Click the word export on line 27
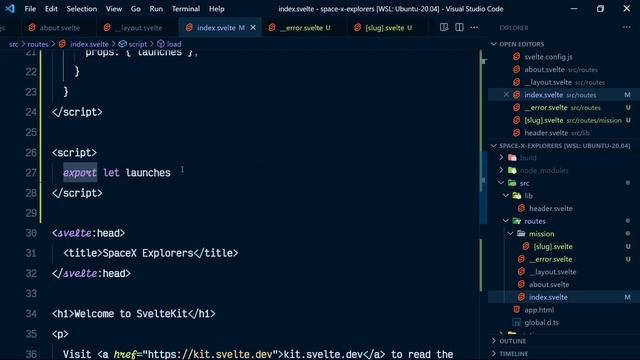 80,173
